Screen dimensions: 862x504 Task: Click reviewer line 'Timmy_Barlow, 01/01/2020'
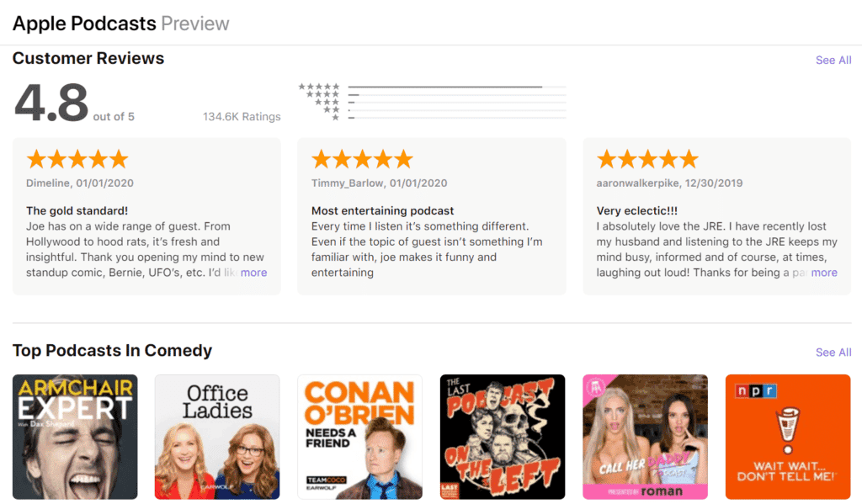point(380,183)
